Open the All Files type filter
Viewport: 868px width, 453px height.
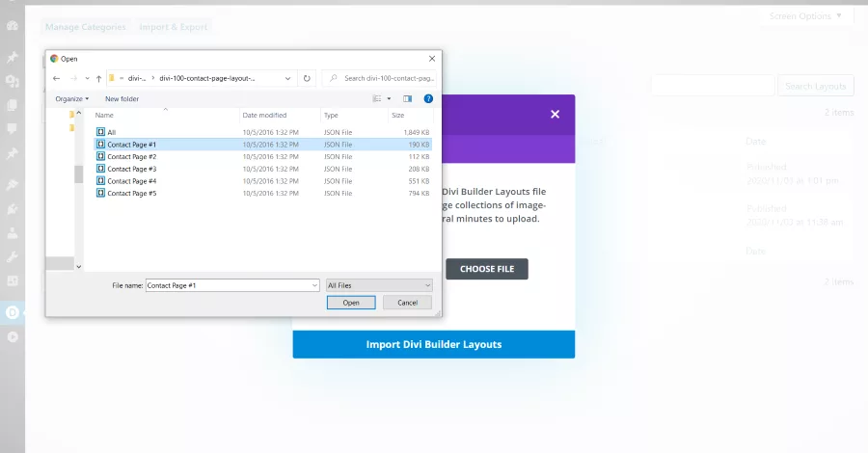pyautogui.click(x=379, y=285)
